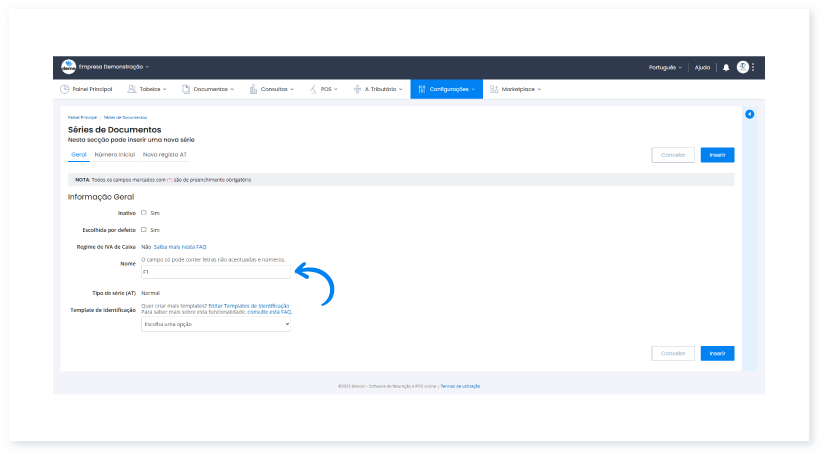Screen dimensions: 824x456
Task: Open the vertical dots menu
Action: point(753,67)
